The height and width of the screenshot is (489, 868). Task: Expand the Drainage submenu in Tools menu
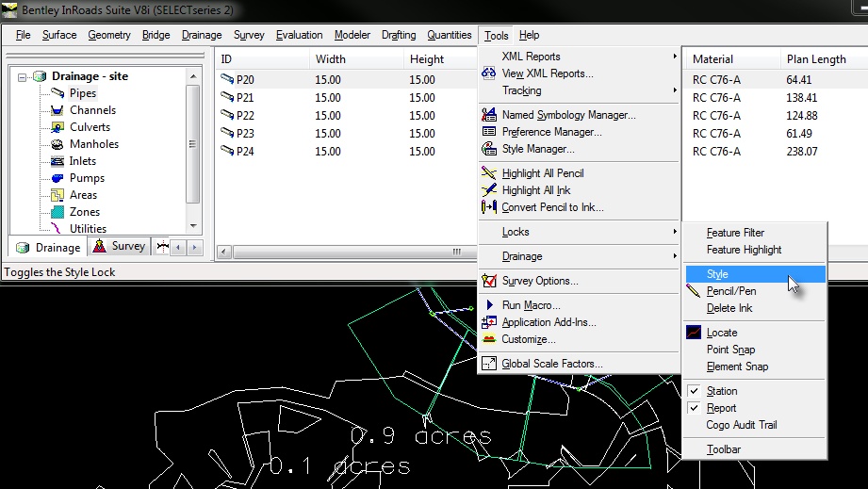(579, 256)
